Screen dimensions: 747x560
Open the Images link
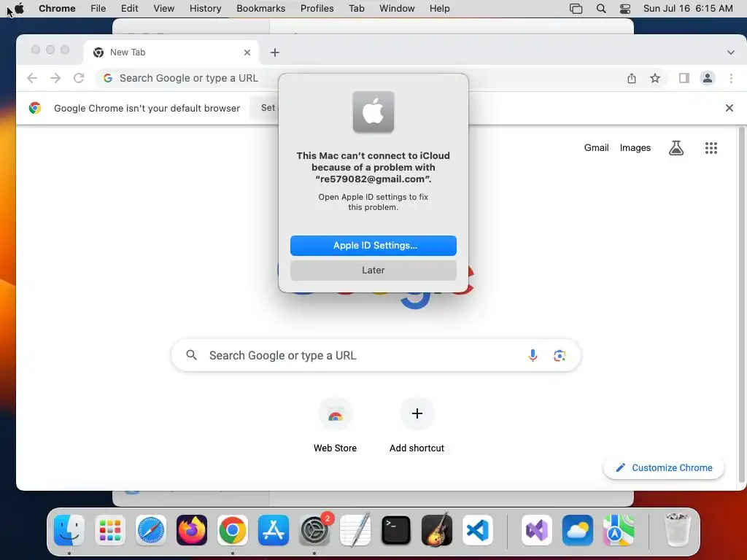[x=635, y=147]
